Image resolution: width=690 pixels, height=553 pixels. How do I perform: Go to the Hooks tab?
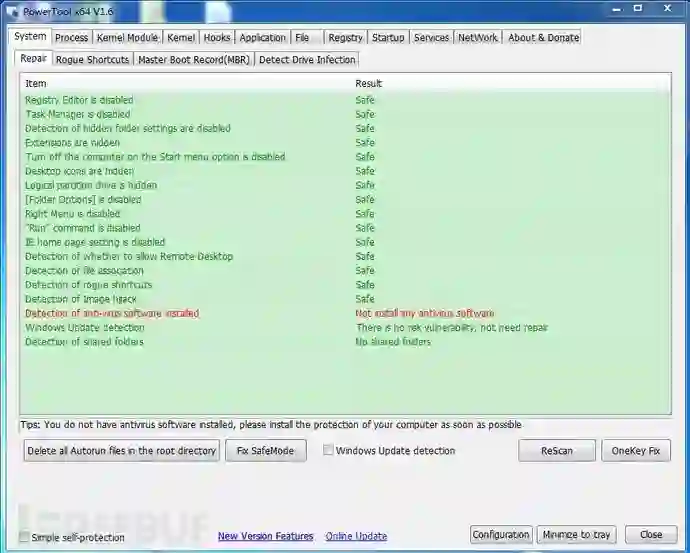point(217,38)
